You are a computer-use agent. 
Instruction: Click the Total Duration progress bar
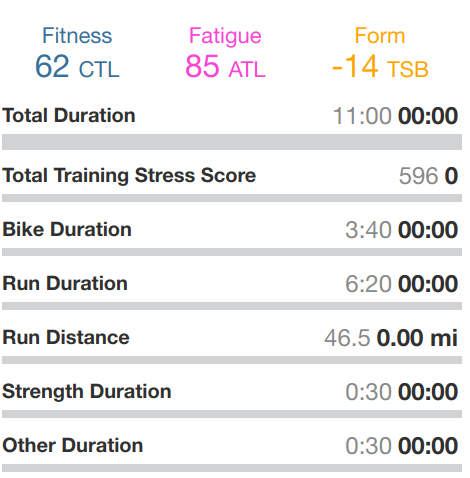[232, 142]
